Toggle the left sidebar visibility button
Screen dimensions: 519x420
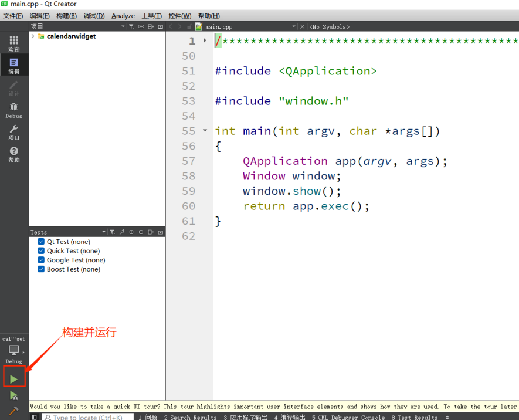coord(34,417)
